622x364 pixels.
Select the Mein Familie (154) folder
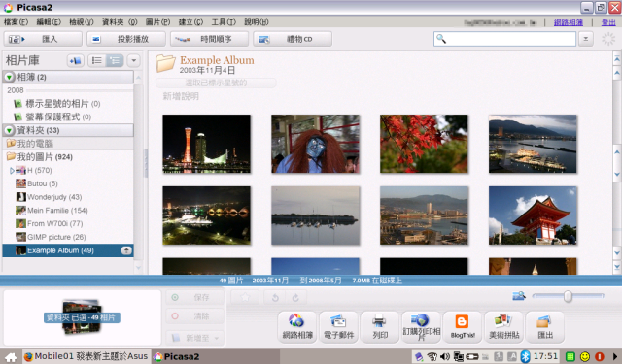tap(52, 211)
